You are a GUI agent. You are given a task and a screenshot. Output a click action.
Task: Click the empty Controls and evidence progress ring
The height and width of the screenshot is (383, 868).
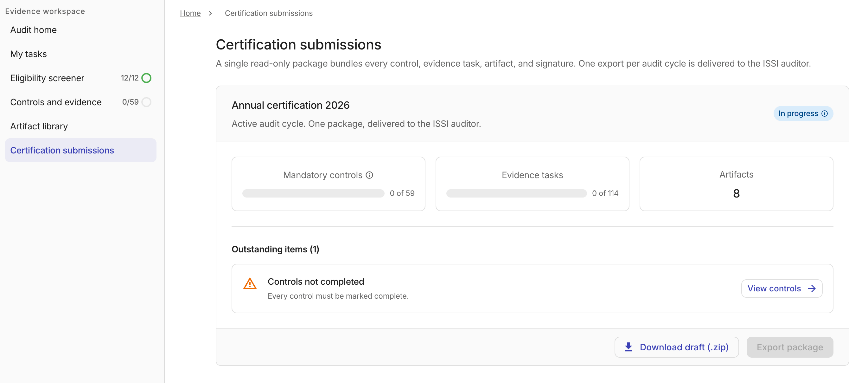[x=146, y=102]
